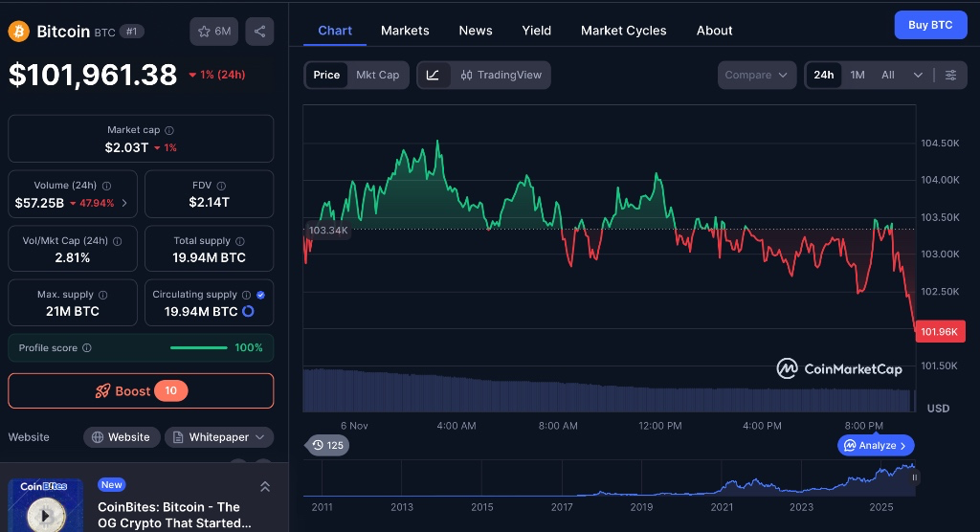Open chart settings sliders icon
Image resolution: width=980 pixels, height=532 pixels.
coord(950,75)
